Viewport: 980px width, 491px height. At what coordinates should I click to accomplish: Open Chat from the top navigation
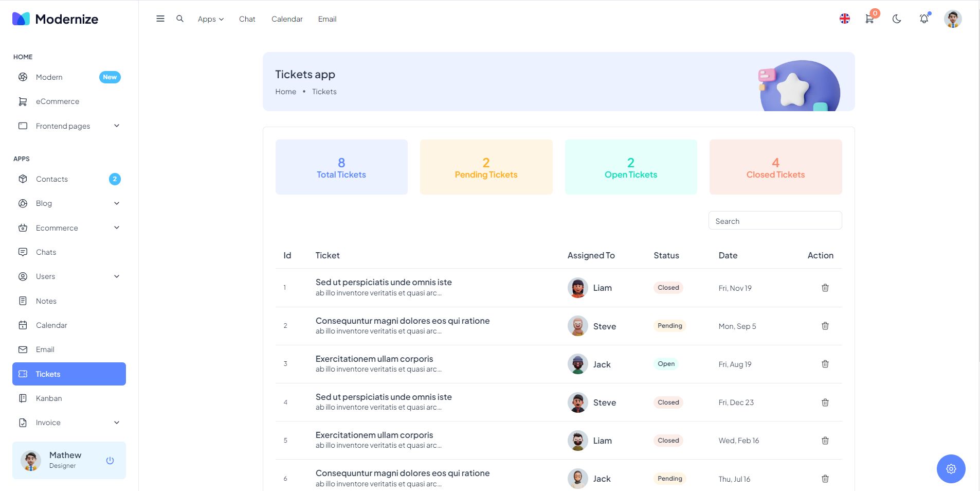pyautogui.click(x=247, y=19)
